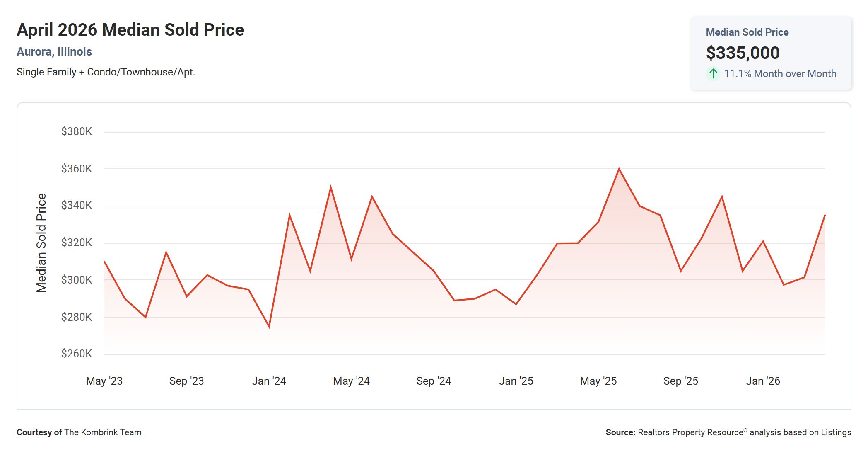Click the Jan '25 x-axis label
868x456 pixels.
click(516, 381)
